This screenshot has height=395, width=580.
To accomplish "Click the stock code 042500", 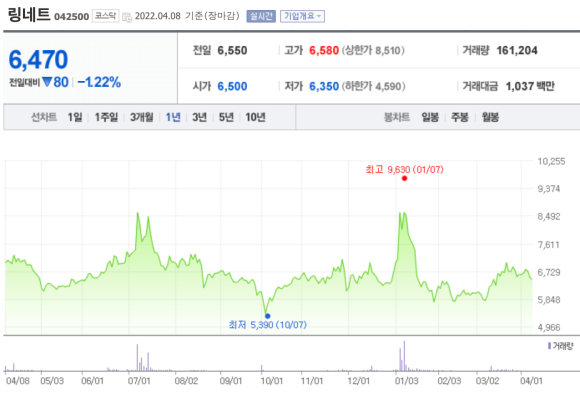I will (x=72, y=17).
